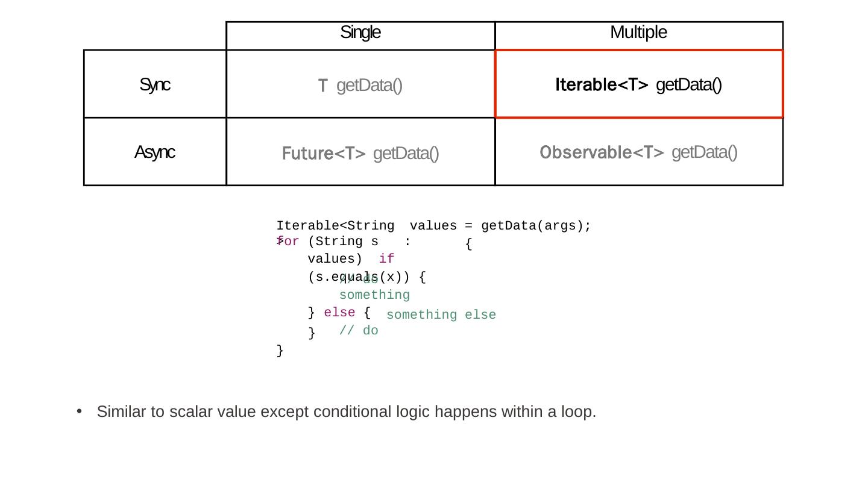Click the purple "for" keyword
This screenshot has width=868, height=488.
point(289,242)
